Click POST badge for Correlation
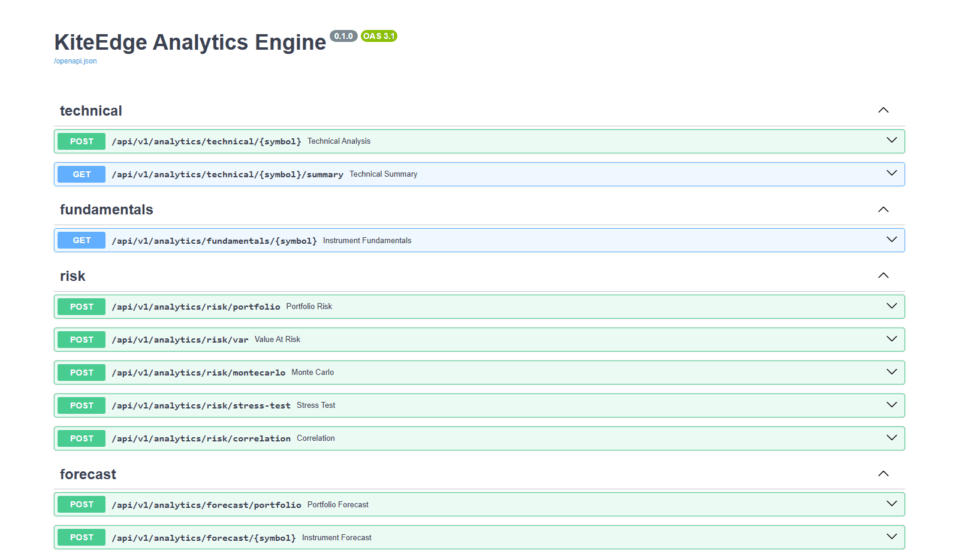 [x=82, y=438]
